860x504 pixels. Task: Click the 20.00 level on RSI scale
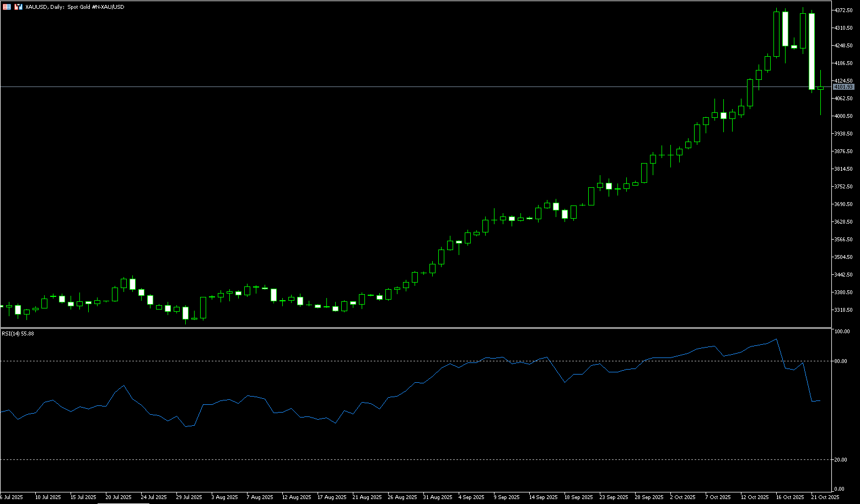pyautogui.click(x=841, y=459)
